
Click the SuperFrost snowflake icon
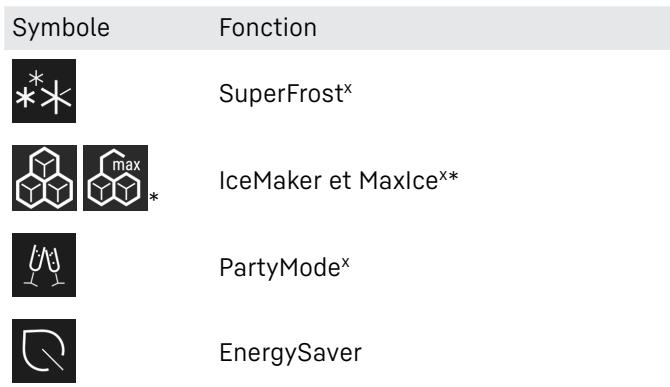pos(44,91)
